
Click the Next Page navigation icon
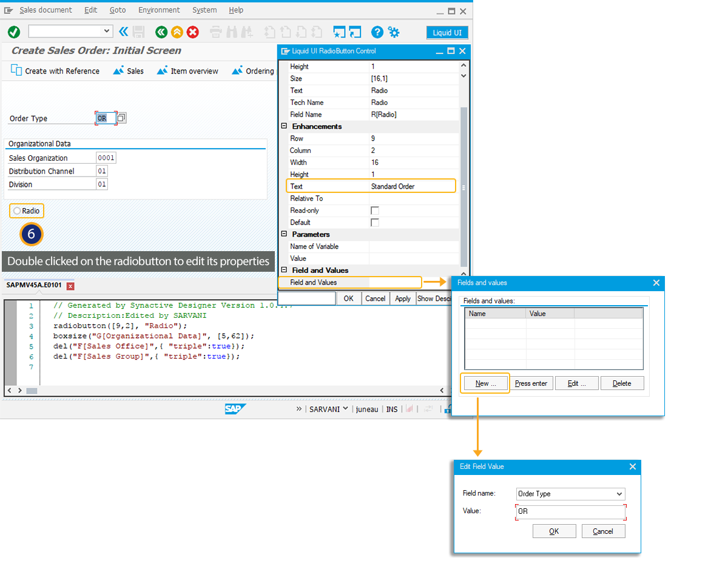point(301,32)
